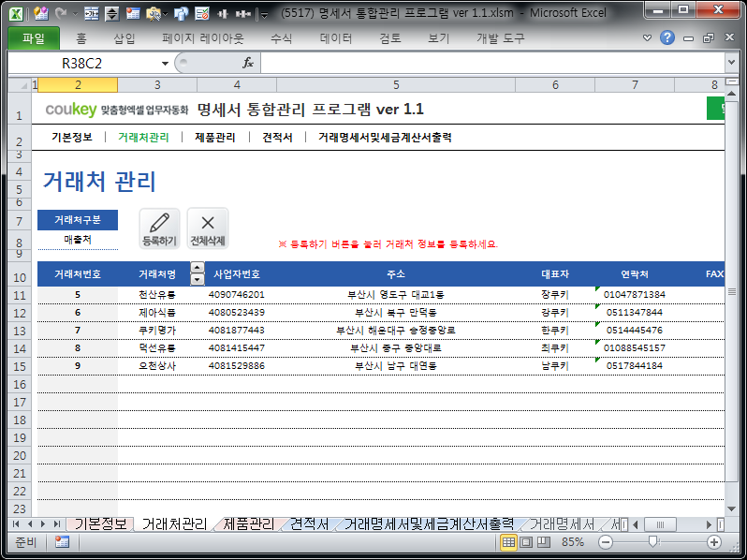Select row header 16
This screenshot has height=560, width=747.
pos(20,384)
